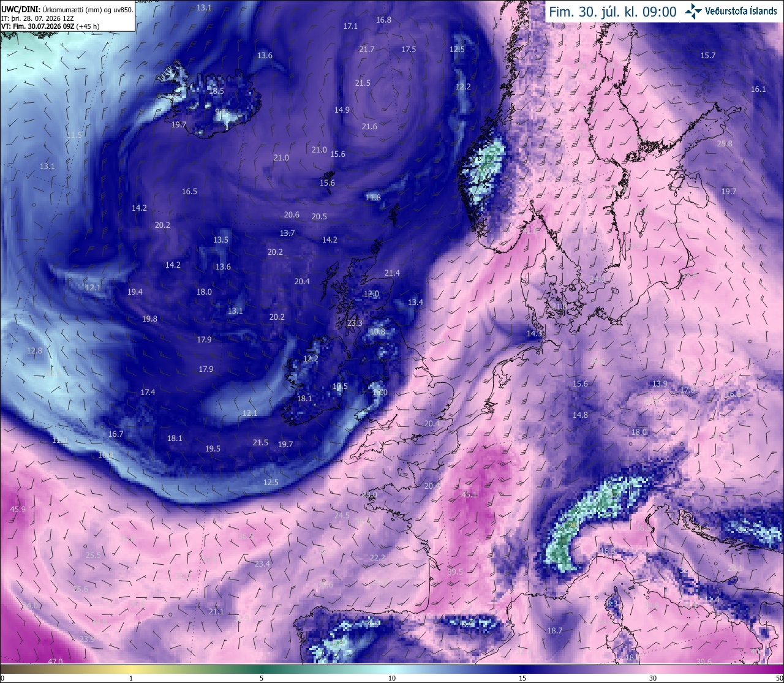
Task: Click the 5 tick on the color legend
Action: coord(262,678)
